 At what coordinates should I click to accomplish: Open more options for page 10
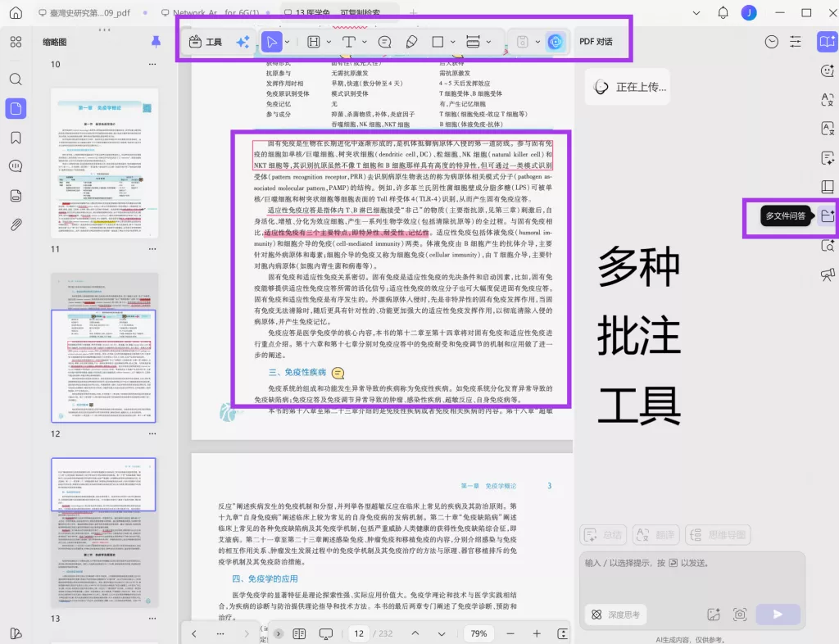coord(152,64)
